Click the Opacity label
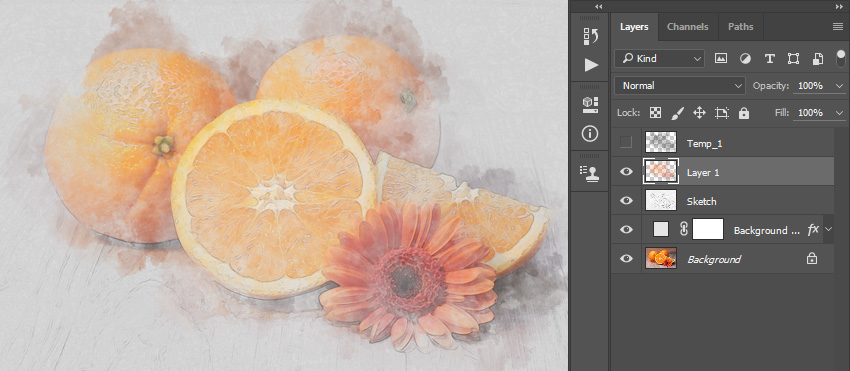Viewport: 850px width, 371px height. pos(770,86)
